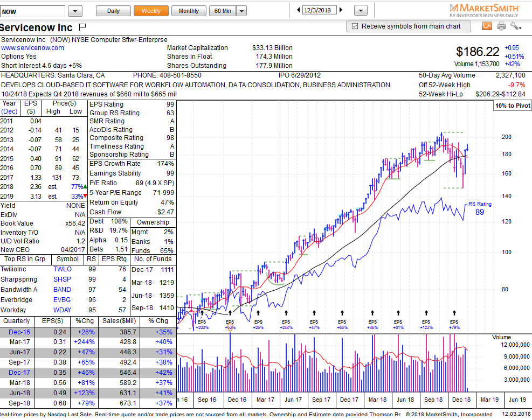Click the Dec-17 quarterly row label
The width and height of the screenshot is (532, 420).
pyautogui.click(x=19, y=373)
